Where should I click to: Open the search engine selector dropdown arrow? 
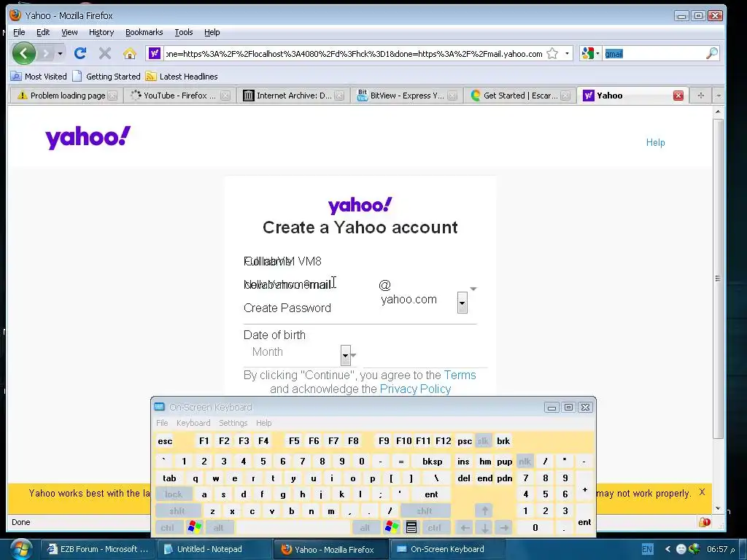tap(597, 53)
